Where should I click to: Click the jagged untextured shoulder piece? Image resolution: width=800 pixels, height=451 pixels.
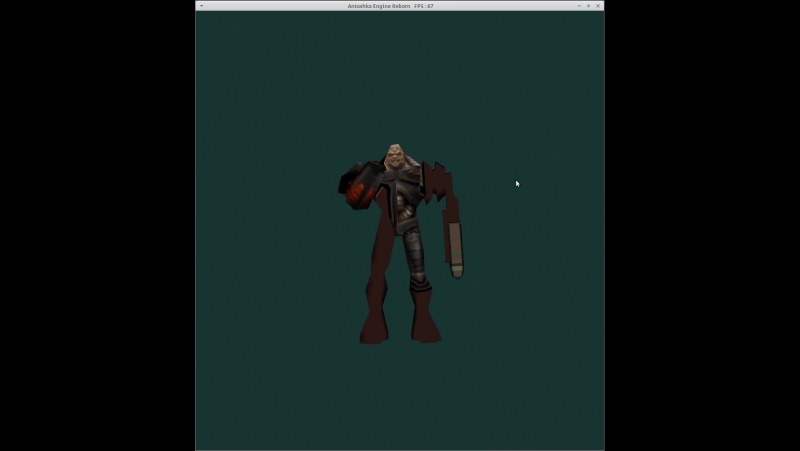click(x=437, y=180)
